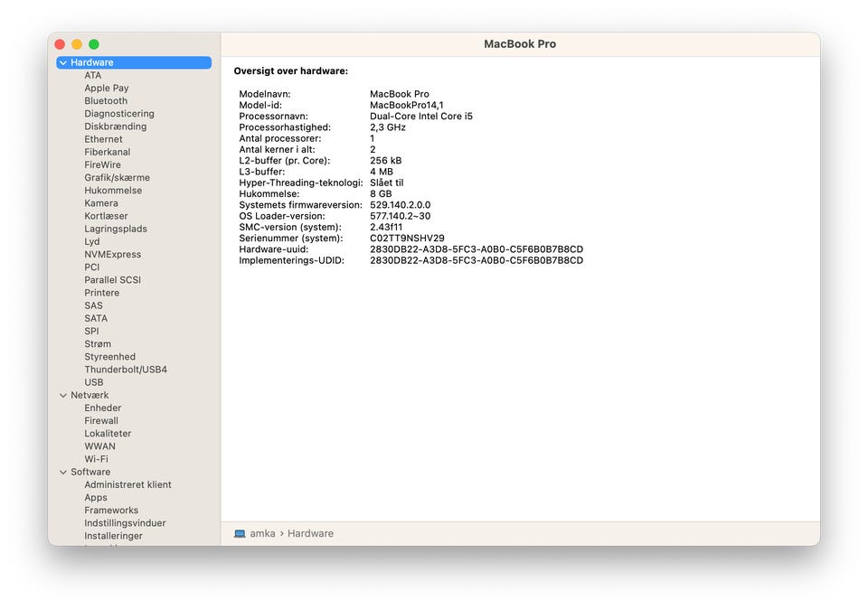Select USB in the sidebar
Image resolution: width=868 pixels, height=609 pixels.
[x=93, y=383]
